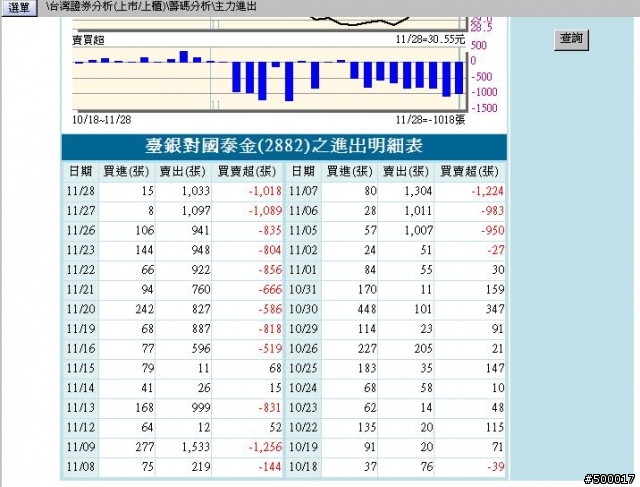Image resolution: width=640 pixels, height=487 pixels.
Task: Click the 查詢 query button
Action: click(571, 39)
